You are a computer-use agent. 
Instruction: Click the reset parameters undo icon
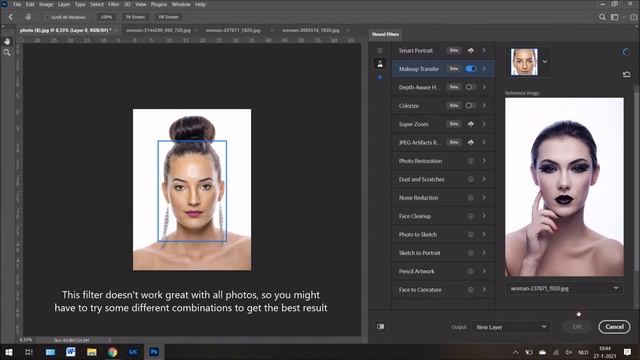[627, 74]
